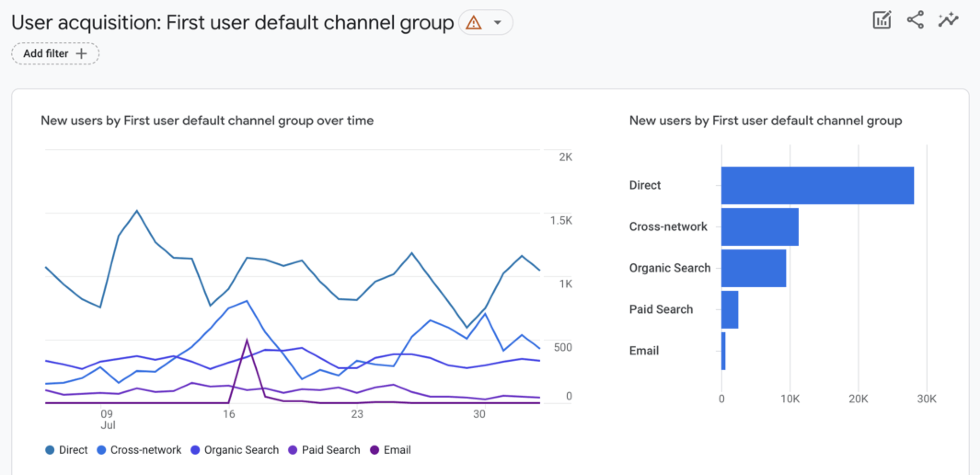Open the Insights sparkline icon

[x=948, y=20]
